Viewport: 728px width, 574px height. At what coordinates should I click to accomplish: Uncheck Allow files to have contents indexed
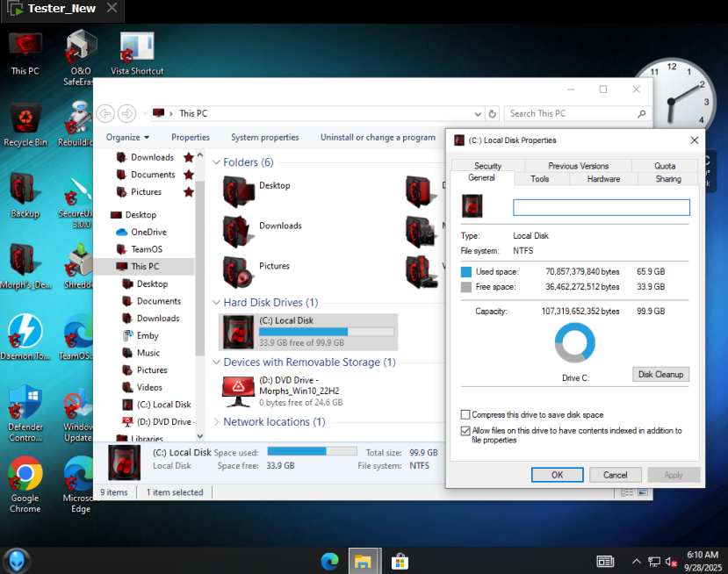click(465, 431)
